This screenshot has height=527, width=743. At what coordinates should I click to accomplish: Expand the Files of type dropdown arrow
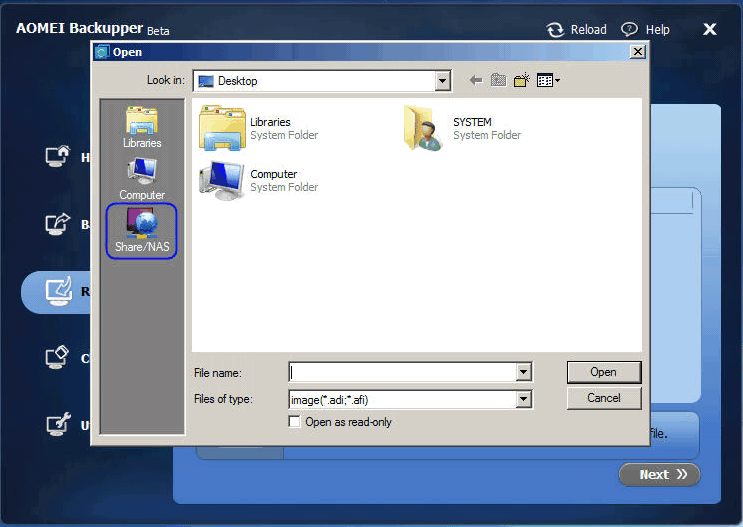523,400
